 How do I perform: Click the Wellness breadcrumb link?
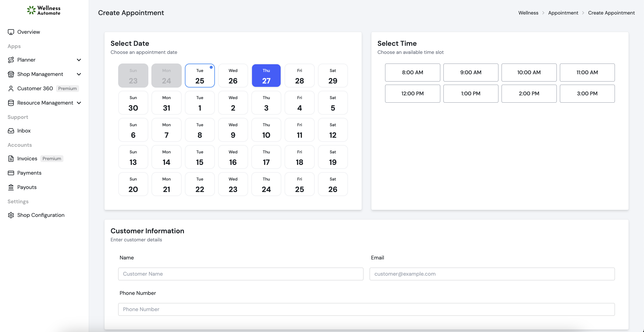(x=528, y=12)
